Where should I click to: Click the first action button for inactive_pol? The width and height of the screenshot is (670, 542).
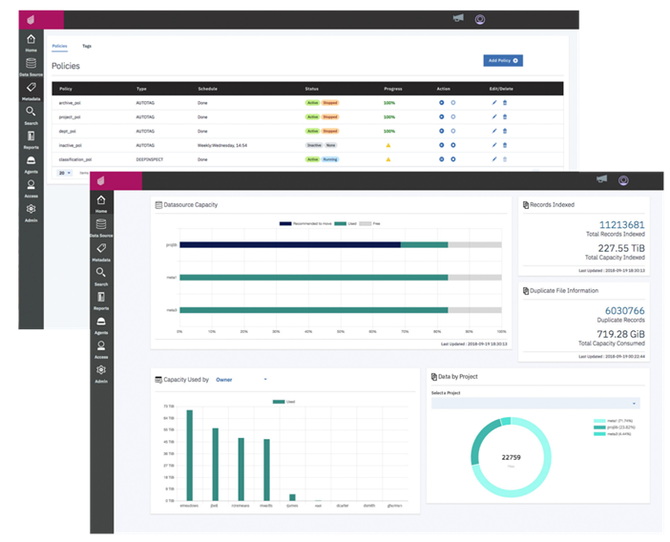point(441,145)
